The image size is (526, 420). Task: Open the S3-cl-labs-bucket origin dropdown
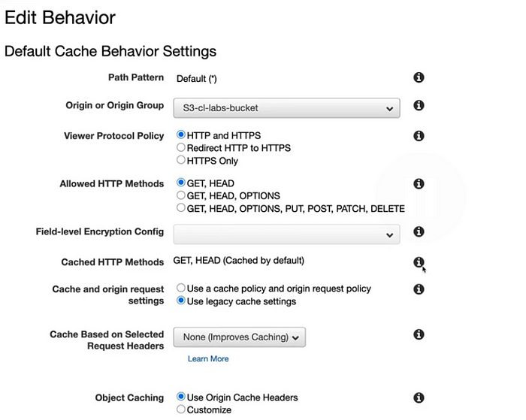tap(286, 108)
